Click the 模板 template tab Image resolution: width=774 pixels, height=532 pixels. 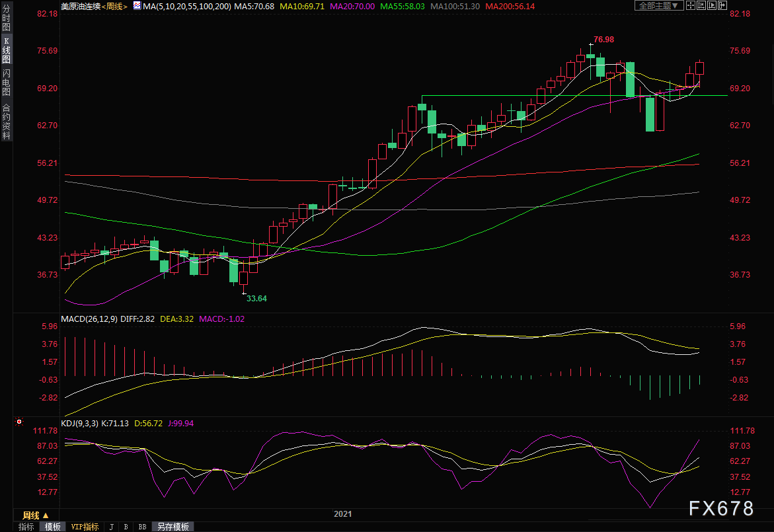click(x=52, y=527)
